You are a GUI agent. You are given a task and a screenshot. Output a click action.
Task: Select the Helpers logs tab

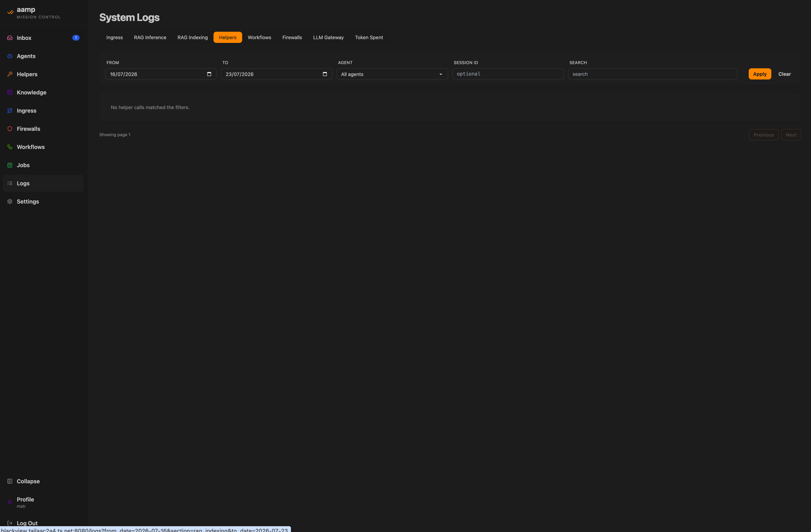228,38
